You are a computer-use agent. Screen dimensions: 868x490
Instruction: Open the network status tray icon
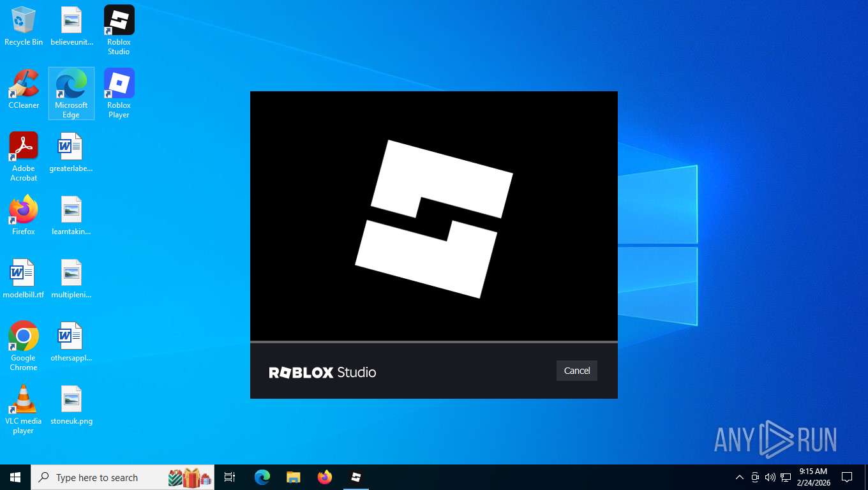[x=786, y=477]
